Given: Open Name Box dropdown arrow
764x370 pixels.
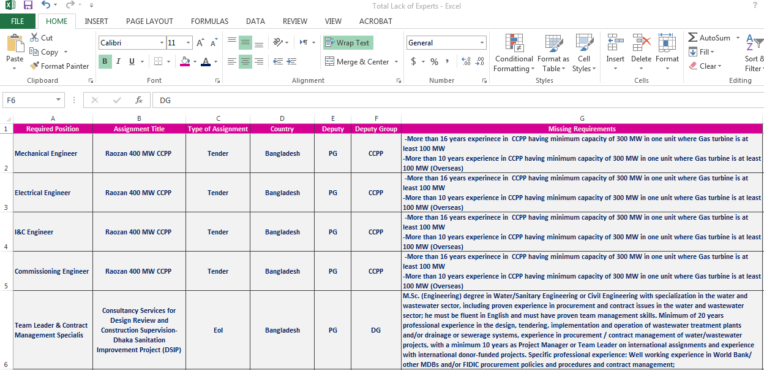Looking at the screenshot, I should pos(59,100).
